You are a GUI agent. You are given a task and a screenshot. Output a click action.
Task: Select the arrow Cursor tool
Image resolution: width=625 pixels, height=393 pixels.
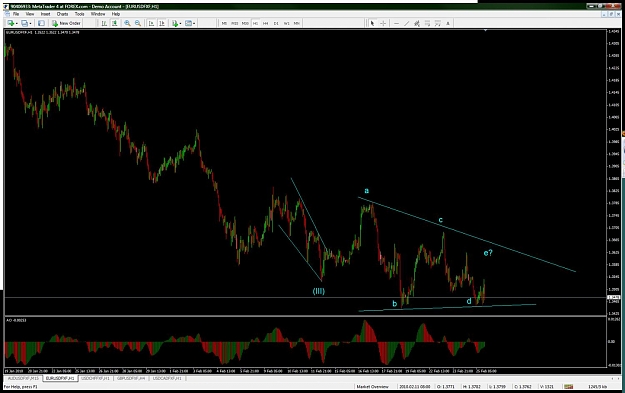(372, 23)
